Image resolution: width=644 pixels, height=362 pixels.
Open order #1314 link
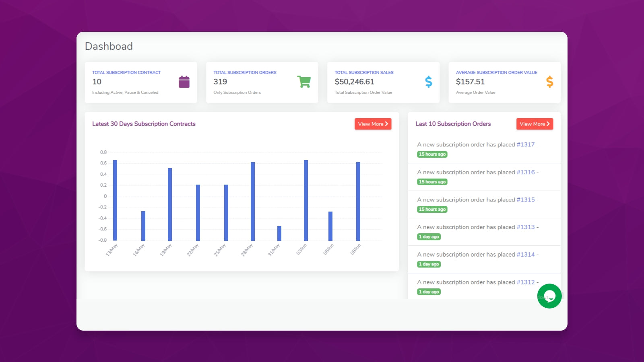pos(526,255)
